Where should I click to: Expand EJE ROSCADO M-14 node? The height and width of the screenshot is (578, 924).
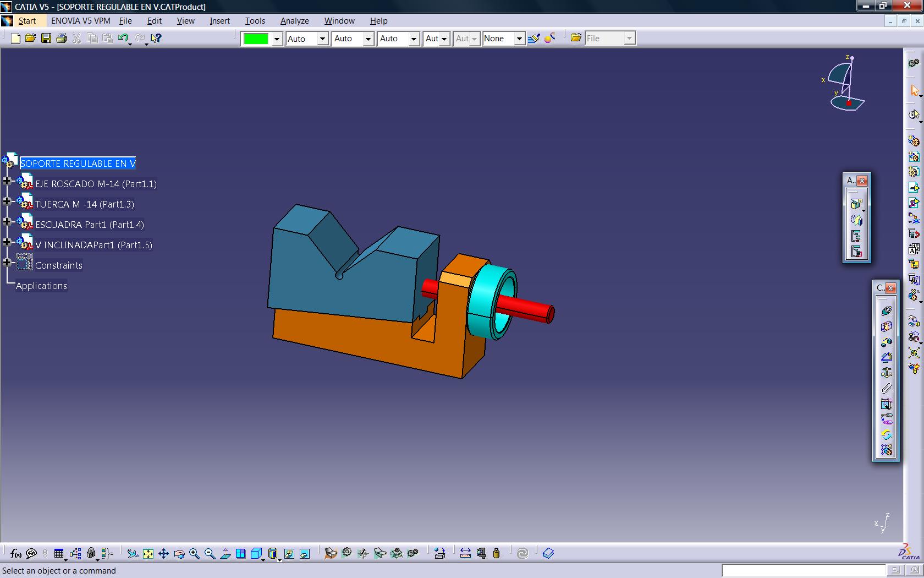pyautogui.click(x=7, y=181)
